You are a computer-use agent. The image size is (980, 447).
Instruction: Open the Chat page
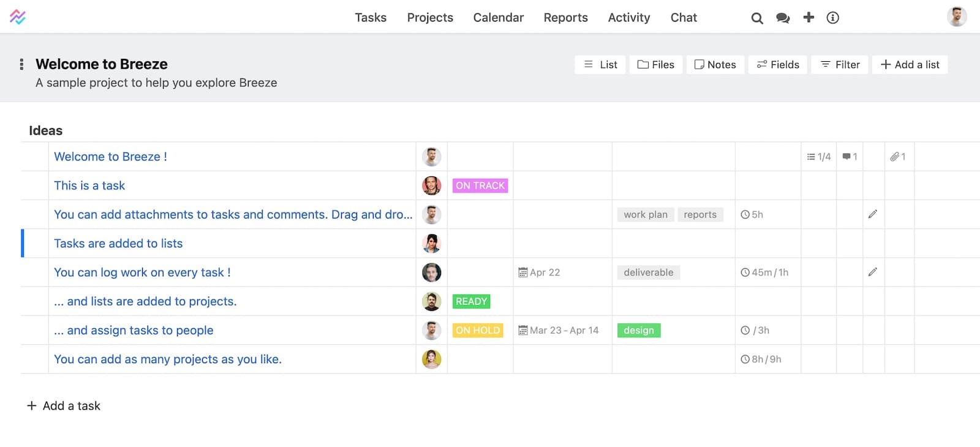coord(684,18)
